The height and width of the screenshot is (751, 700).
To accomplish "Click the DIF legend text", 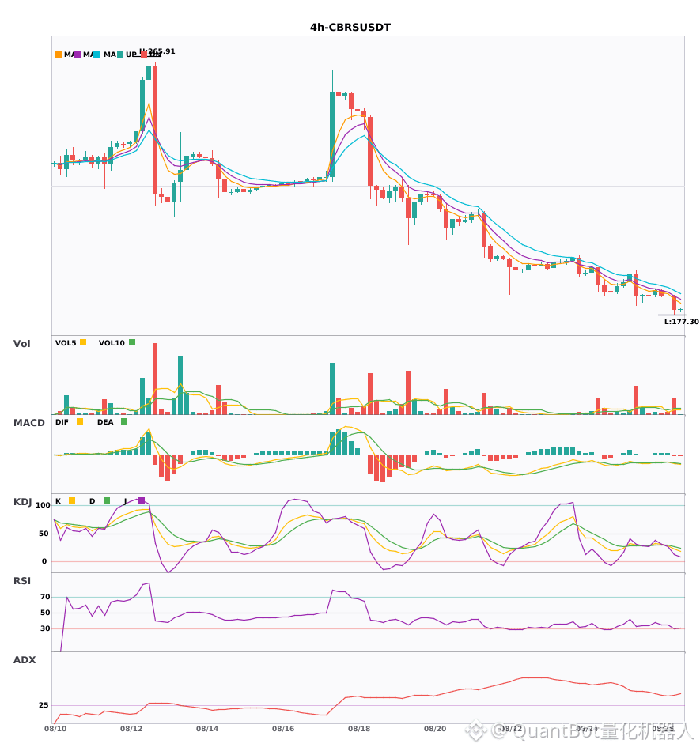I will tap(62, 422).
